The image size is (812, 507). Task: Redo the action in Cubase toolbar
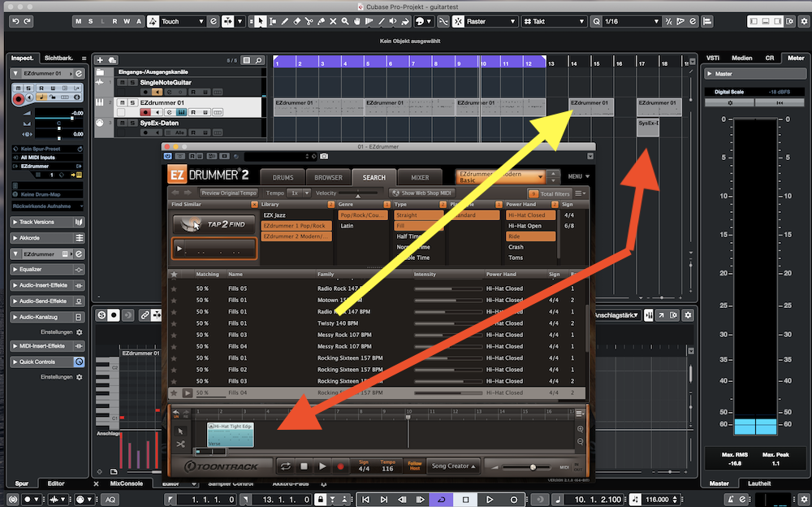pos(28,21)
